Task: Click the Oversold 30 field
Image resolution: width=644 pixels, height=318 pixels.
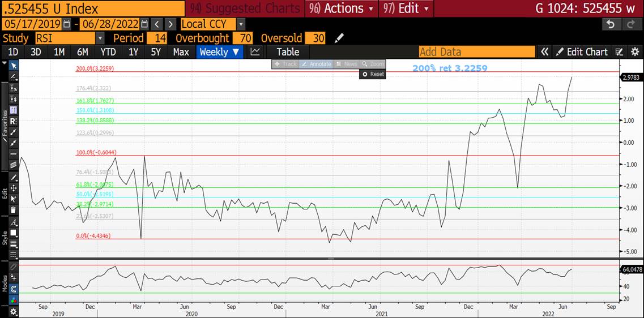Action: click(x=315, y=38)
